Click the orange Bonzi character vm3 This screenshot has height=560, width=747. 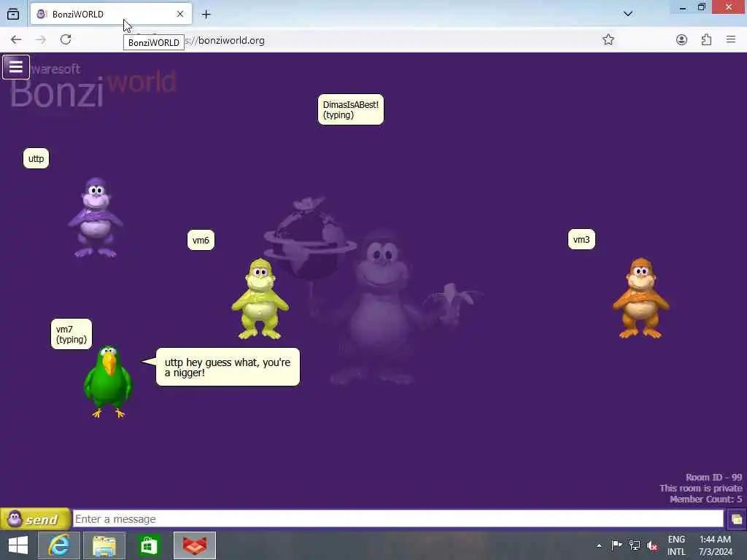coord(640,298)
